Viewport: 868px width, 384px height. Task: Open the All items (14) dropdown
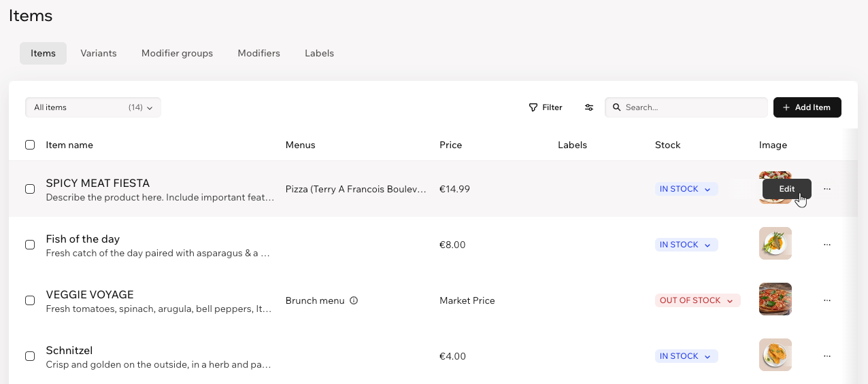click(x=93, y=107)
